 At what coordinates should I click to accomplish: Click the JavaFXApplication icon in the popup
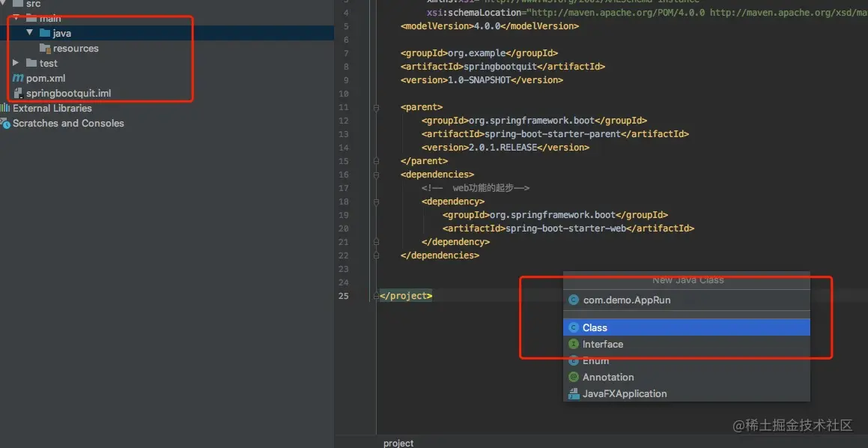(x=574, y=394)
